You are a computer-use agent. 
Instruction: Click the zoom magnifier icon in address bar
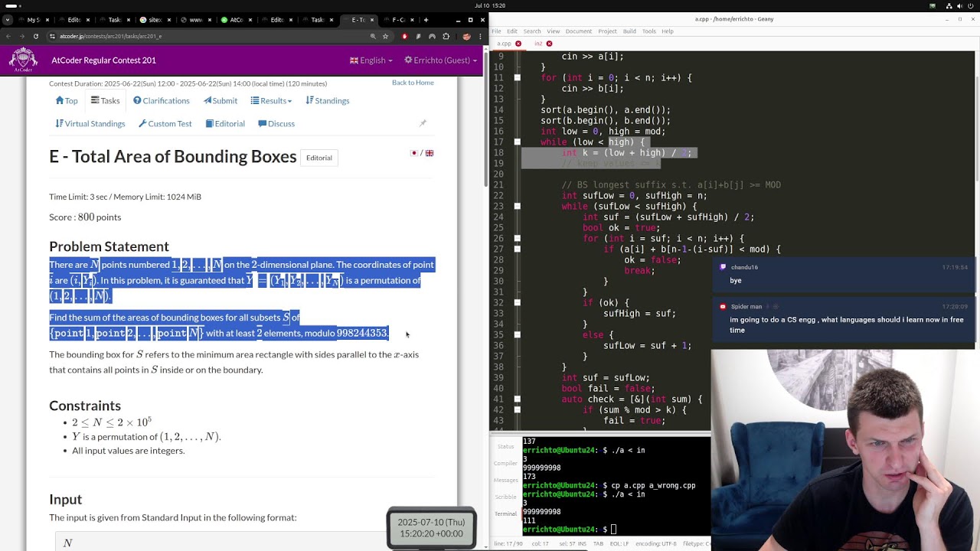point(373,36)
